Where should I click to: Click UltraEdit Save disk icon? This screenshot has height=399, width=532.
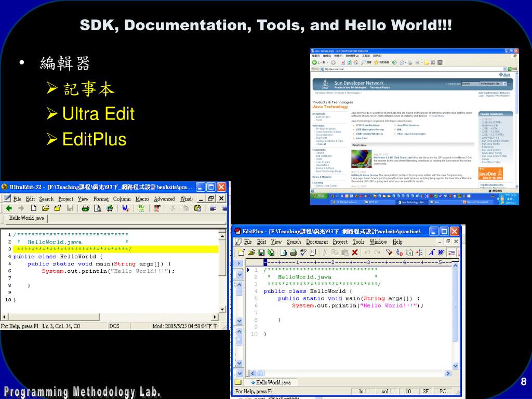click(x=70, y=208)
